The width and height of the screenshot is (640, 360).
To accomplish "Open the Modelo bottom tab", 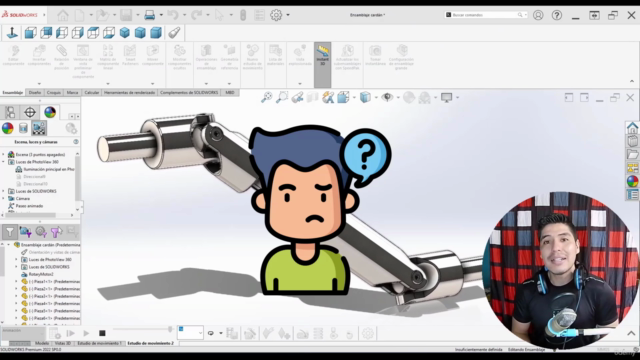I will tap(42, 343).
